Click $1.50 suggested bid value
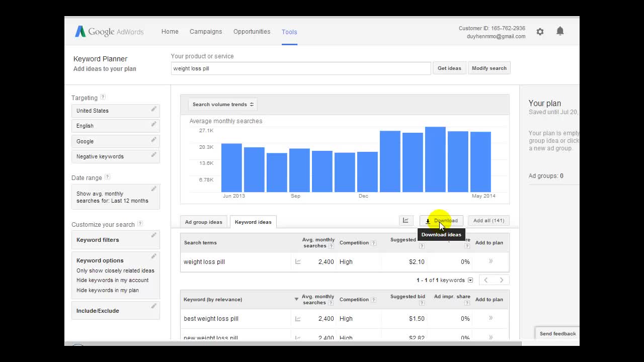 [x=417, y=318]
